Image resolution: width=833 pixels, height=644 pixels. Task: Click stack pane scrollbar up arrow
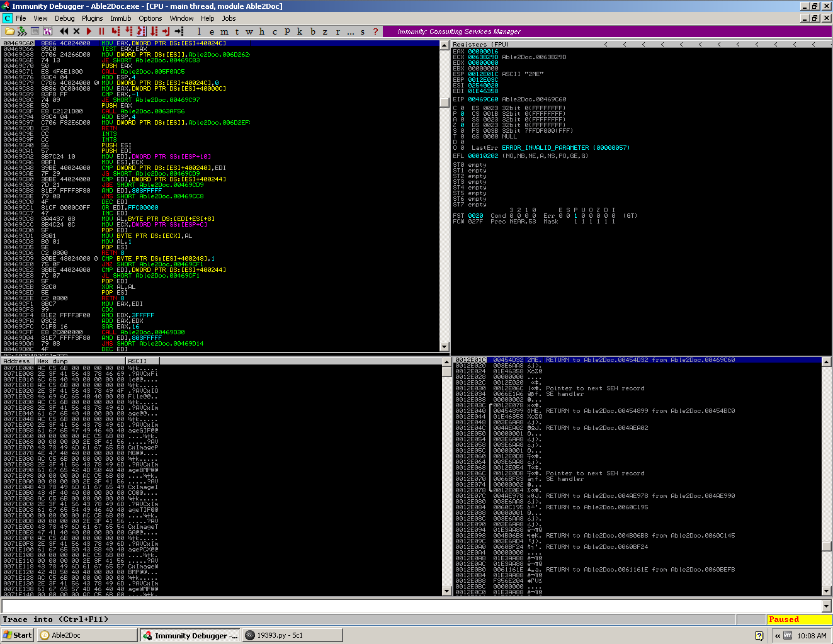click(826, 361)
